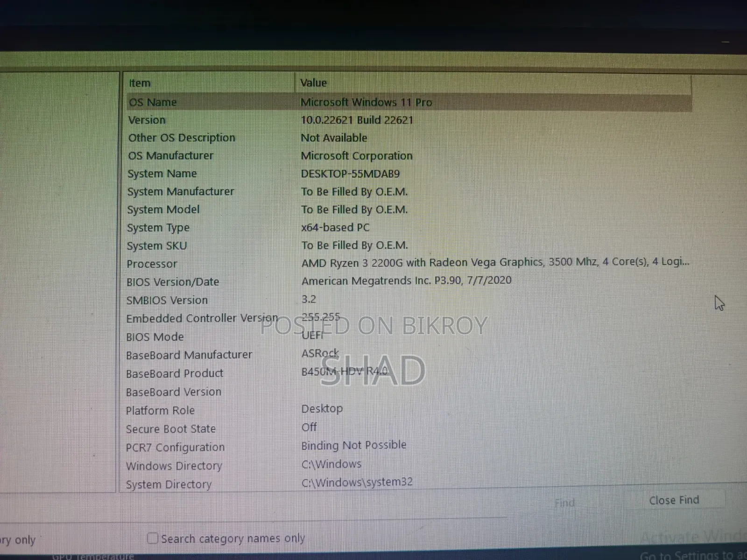Select the OS Name row

409,102
